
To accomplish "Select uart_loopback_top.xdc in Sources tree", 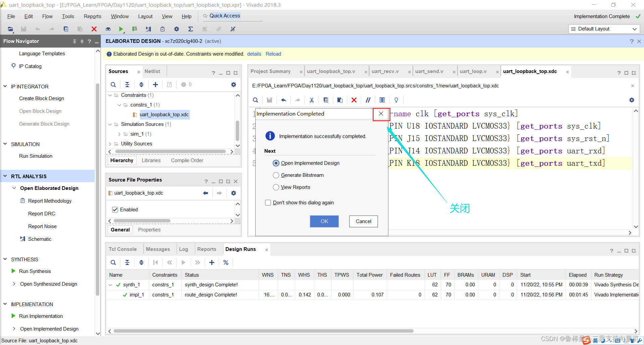I will coord(164,115).
